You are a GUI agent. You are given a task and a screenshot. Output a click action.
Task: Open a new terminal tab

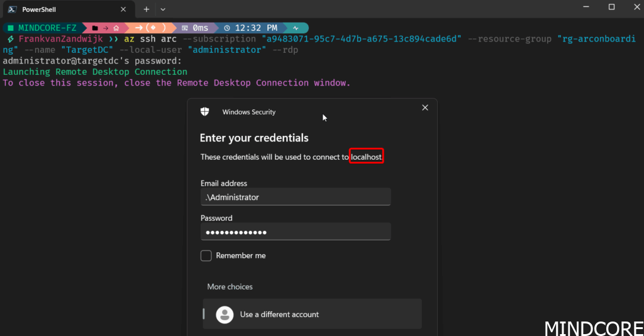click(146, 9)
